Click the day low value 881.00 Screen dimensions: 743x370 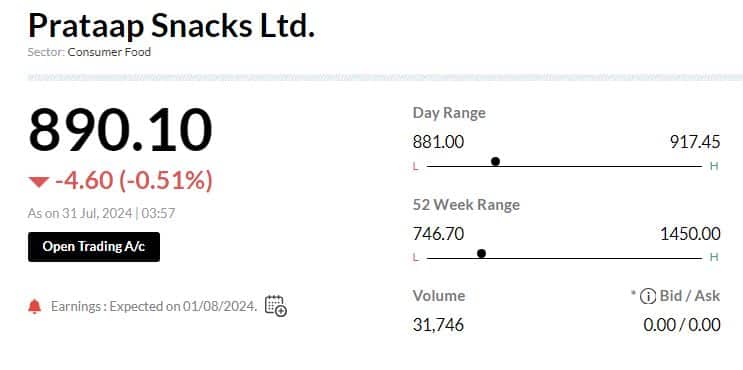438,142
